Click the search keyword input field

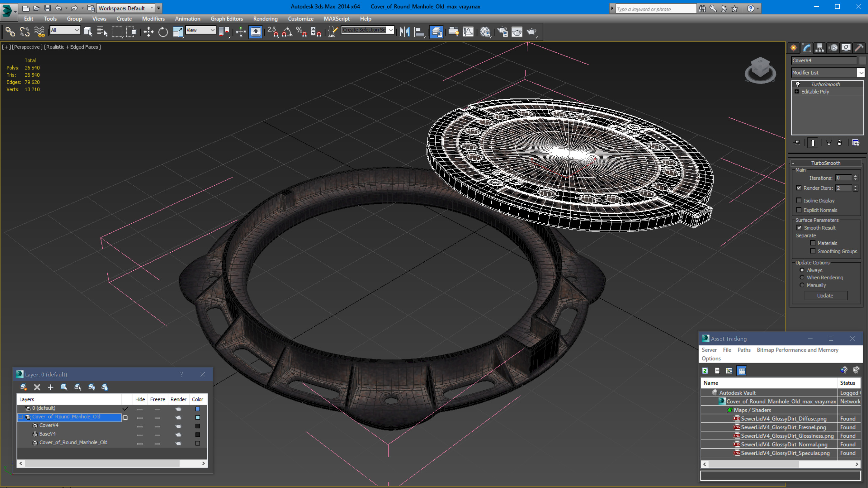656,9
